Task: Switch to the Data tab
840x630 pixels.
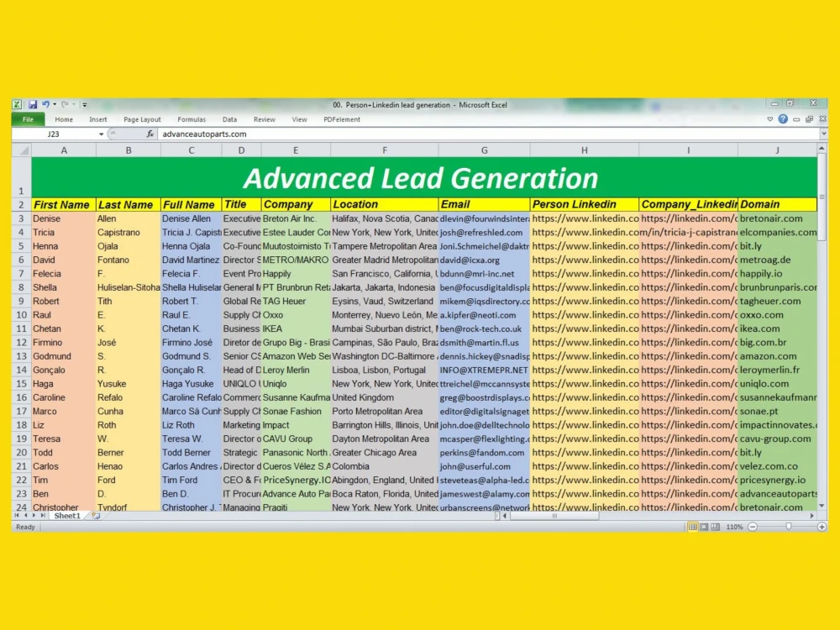Action: 230,119
